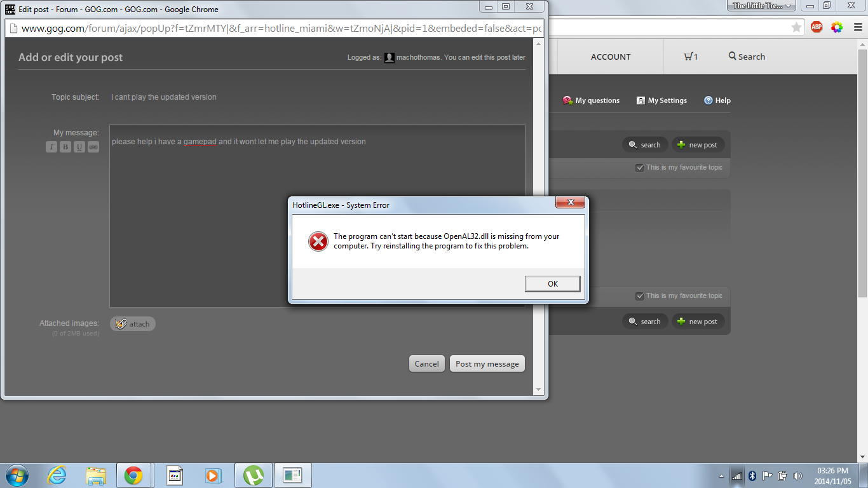Open the ACCOUNT menu on GOG.com
The width and height of the screenshot is (868, 488).
pos(611,57)
